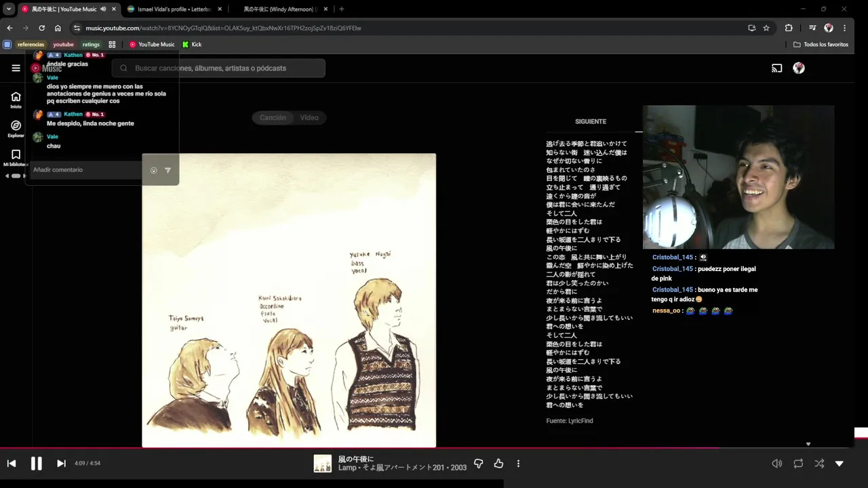Open the hamburger guide menu
The image size is (868, 488).
click(16, 68)
